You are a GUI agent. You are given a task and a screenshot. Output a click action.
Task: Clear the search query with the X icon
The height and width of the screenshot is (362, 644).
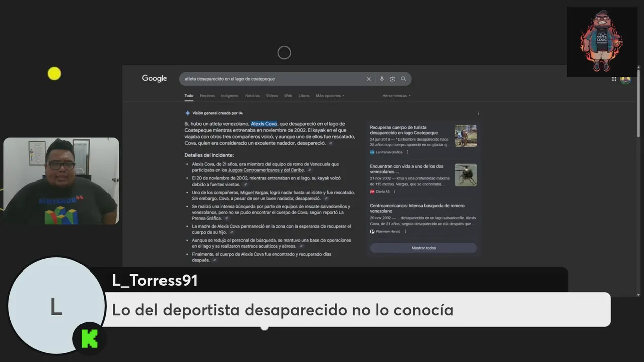368,79
